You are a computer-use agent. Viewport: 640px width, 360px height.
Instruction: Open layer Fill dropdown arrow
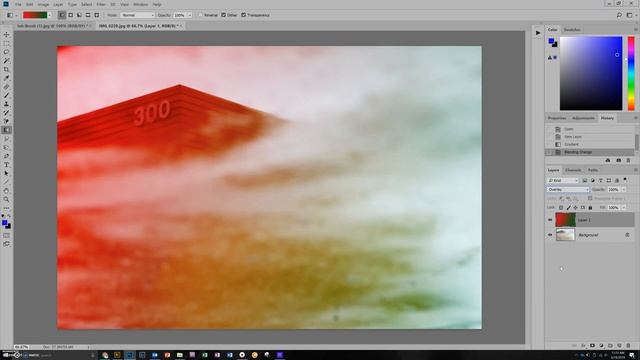coord(623,208)
